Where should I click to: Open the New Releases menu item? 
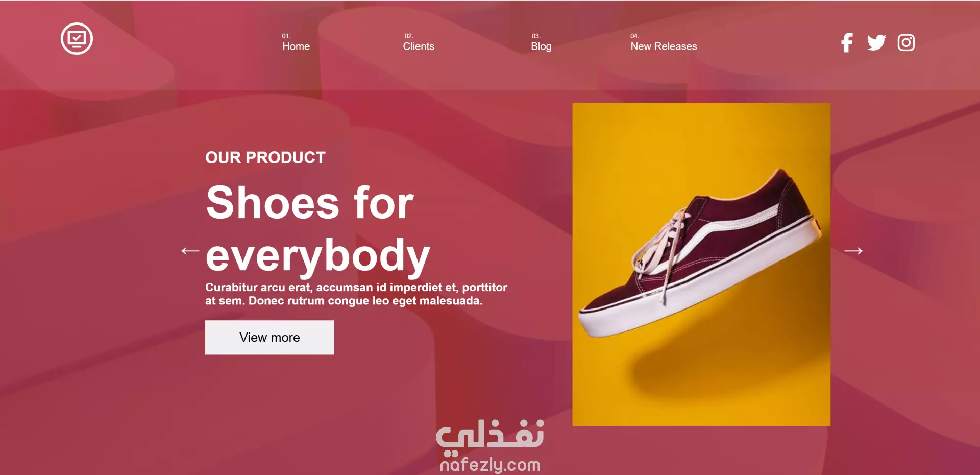(x=664, y=46)
